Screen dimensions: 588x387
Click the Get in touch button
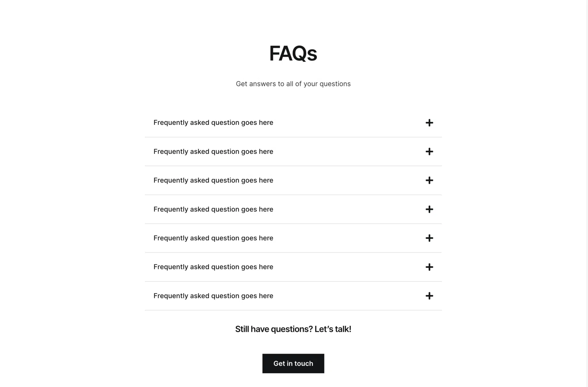tap(293, 363)
